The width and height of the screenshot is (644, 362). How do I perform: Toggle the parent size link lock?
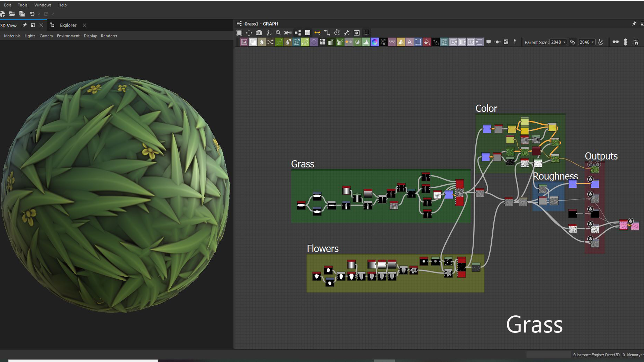(x=573, y=42)
